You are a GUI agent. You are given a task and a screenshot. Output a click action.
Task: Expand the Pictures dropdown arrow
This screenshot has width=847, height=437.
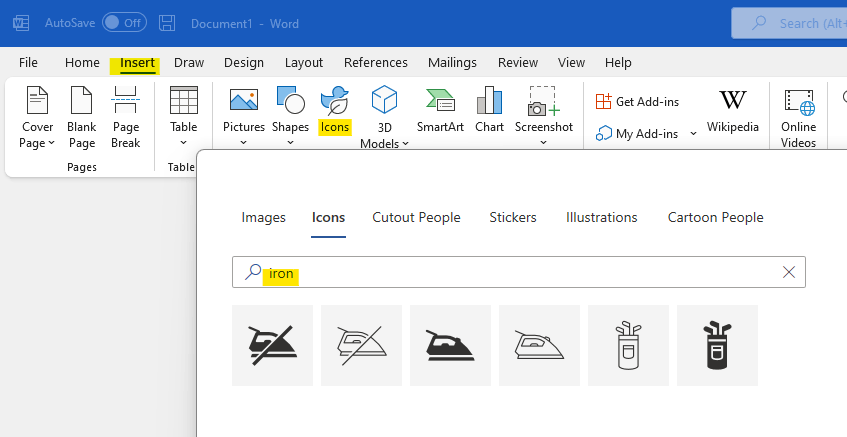[x=243, y=143]
